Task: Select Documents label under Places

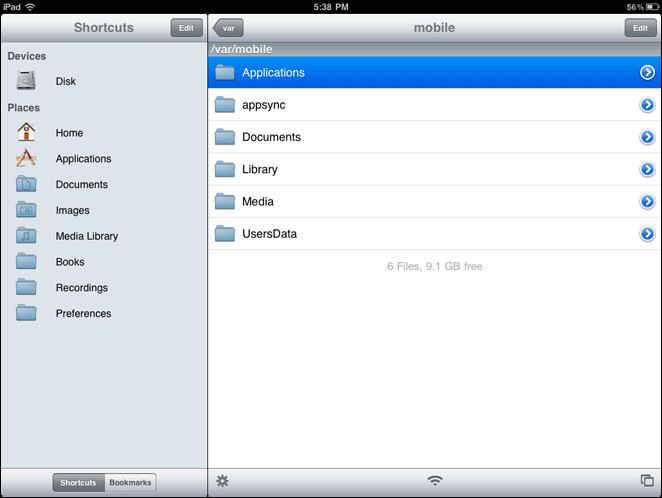Action: 81,184
